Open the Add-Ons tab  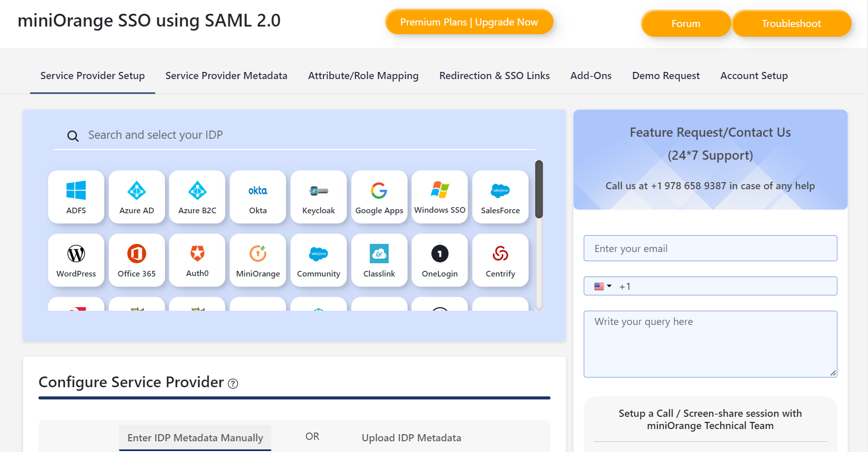(x=591, y=76)
